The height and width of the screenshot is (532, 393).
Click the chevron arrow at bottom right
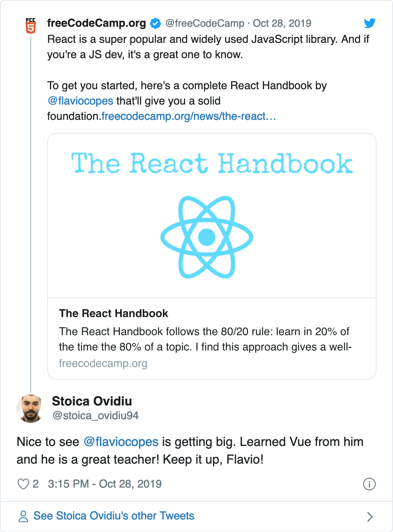pos(369,517)
